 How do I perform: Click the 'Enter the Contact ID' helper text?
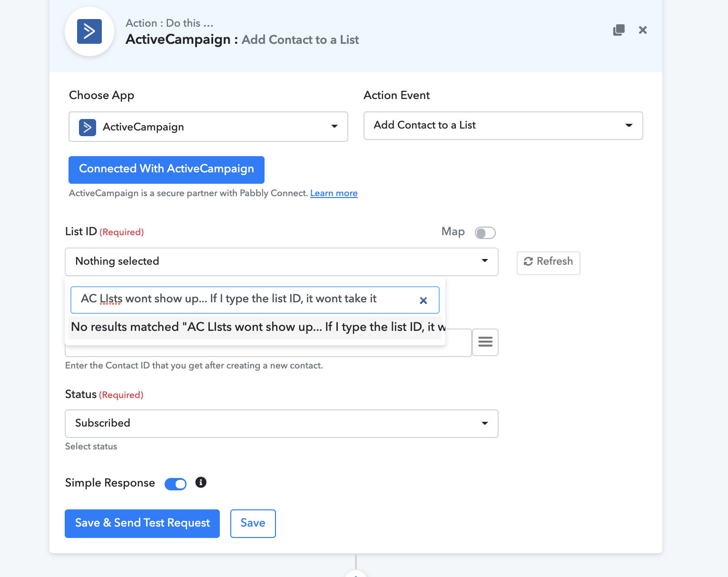pos(194,366)
